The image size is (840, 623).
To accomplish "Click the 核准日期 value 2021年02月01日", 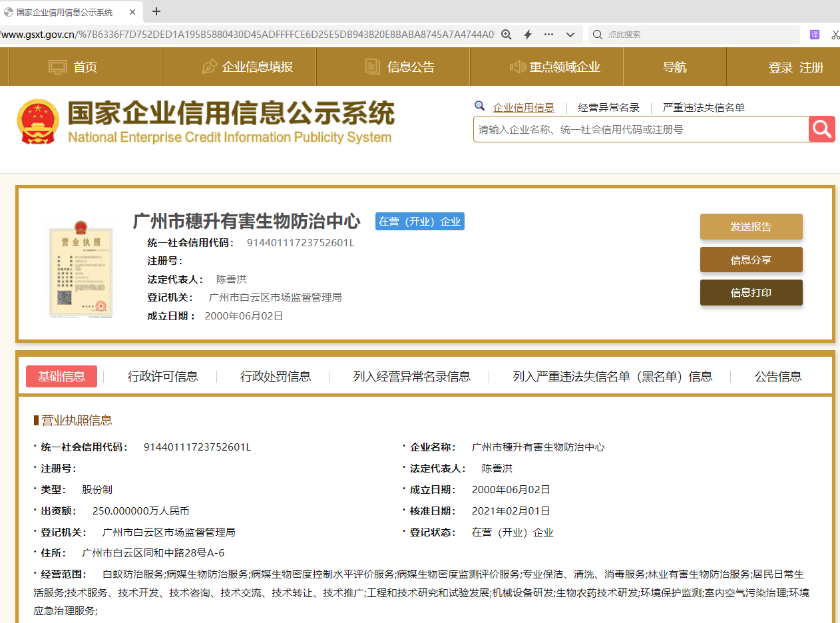I will coord(511,511).
